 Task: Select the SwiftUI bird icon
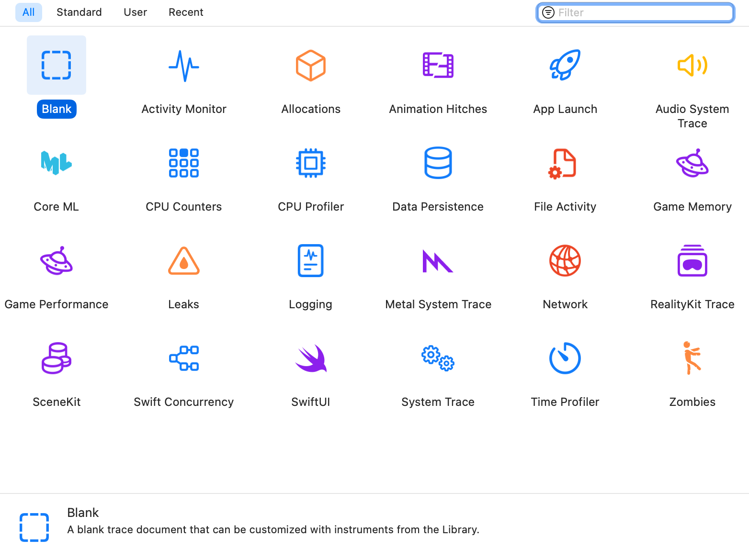(x=311, y=358)
